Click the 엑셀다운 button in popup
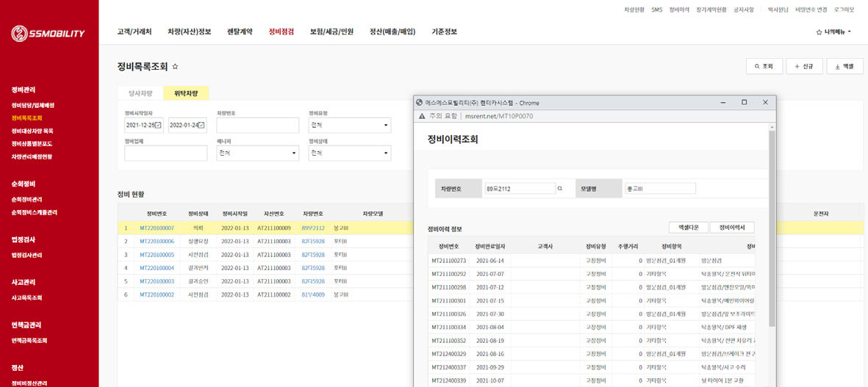The height and width of the screenshot is (387, 868). [x=688, y=227]
